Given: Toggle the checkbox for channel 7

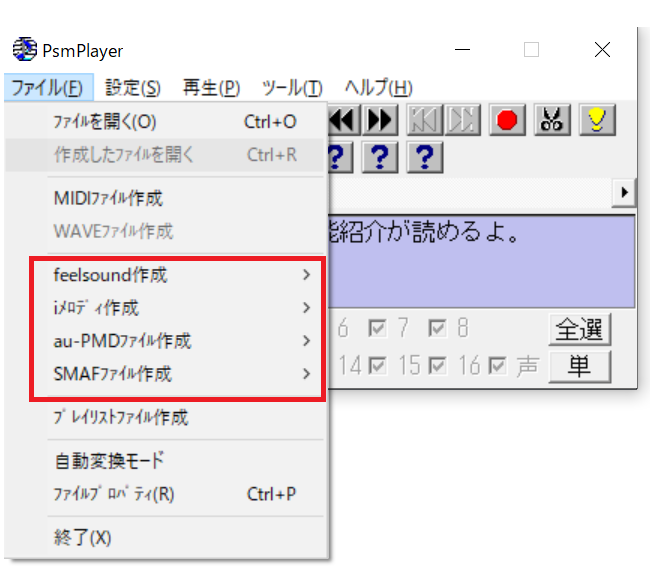Looking at the screenshot, I should [377, 328].
